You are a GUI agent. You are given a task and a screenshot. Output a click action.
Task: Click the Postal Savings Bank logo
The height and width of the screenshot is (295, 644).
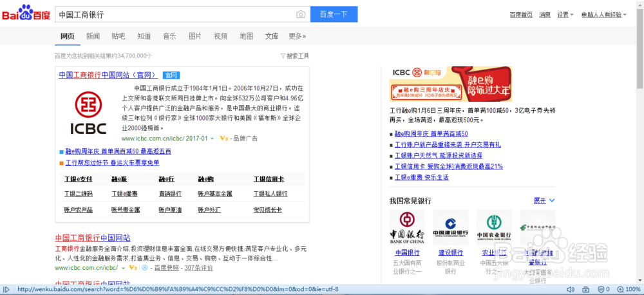tap(538, 227)
